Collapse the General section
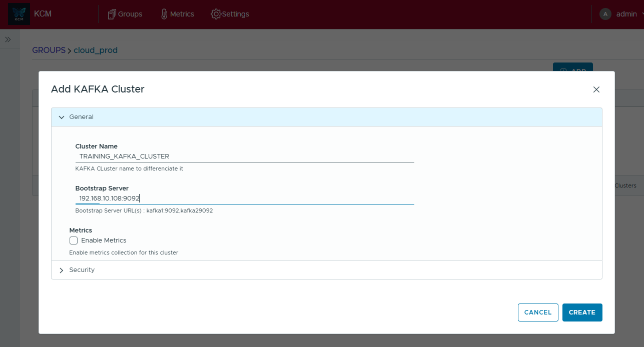 tap(62, 117)
